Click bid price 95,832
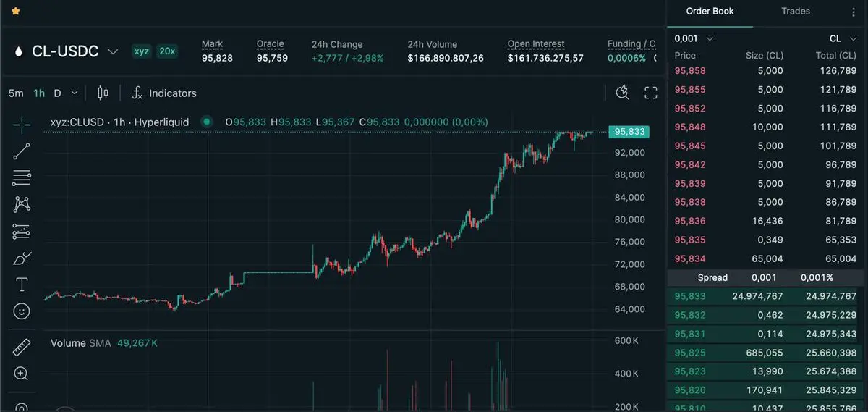Viewport: 868px width, 412px height. 689,315
